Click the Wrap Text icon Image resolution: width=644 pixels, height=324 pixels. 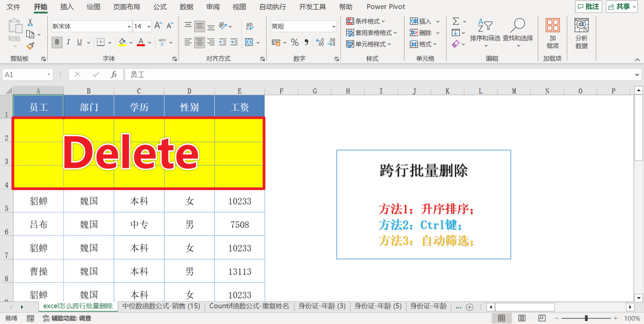point(250,26)
